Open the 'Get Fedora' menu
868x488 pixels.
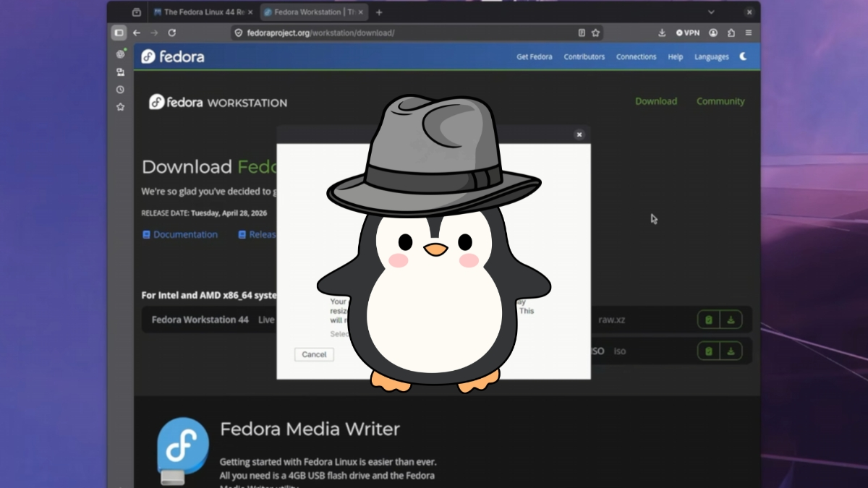535,56
